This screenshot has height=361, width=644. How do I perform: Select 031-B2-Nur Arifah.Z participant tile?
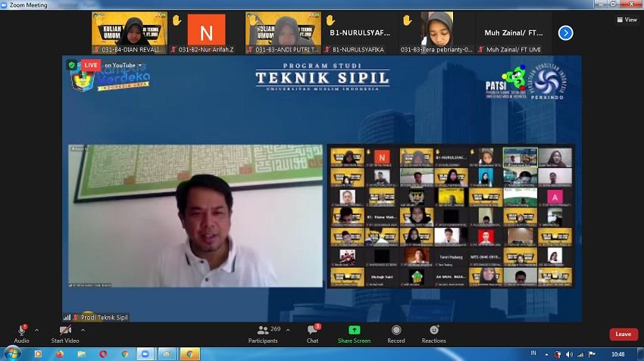coord(206,33)
